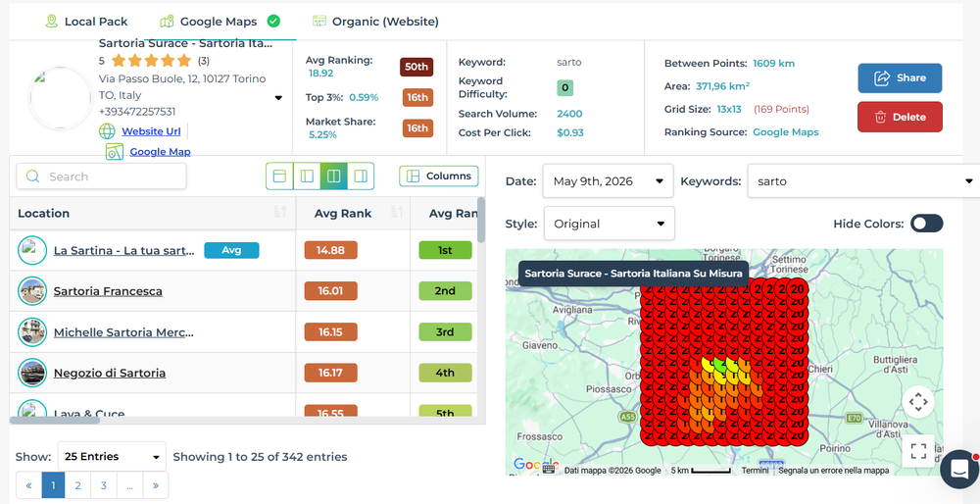Go to page 3 in pagination

coord(104,485)
